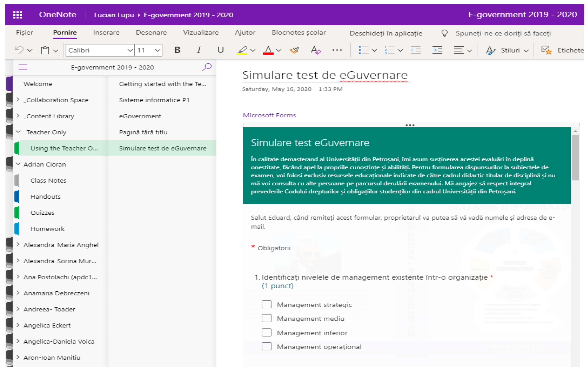Switch to the Ajutor tab
The image size is (588, 372).
(x=245, y=33)
